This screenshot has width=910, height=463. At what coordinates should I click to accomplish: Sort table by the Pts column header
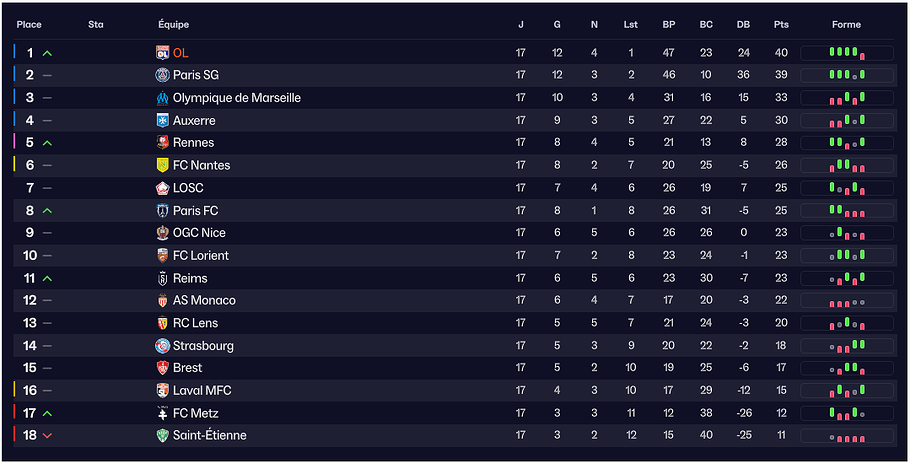click(780, 24)
